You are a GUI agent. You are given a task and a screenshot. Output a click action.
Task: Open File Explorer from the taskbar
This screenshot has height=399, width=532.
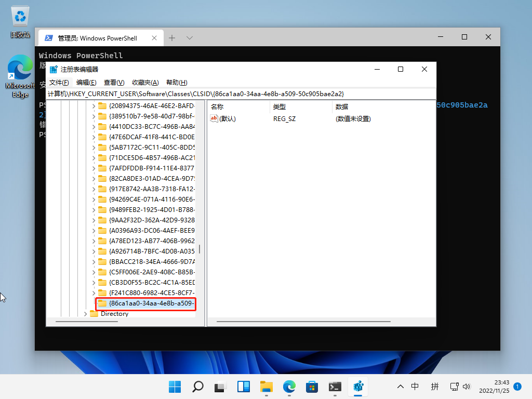267,387
